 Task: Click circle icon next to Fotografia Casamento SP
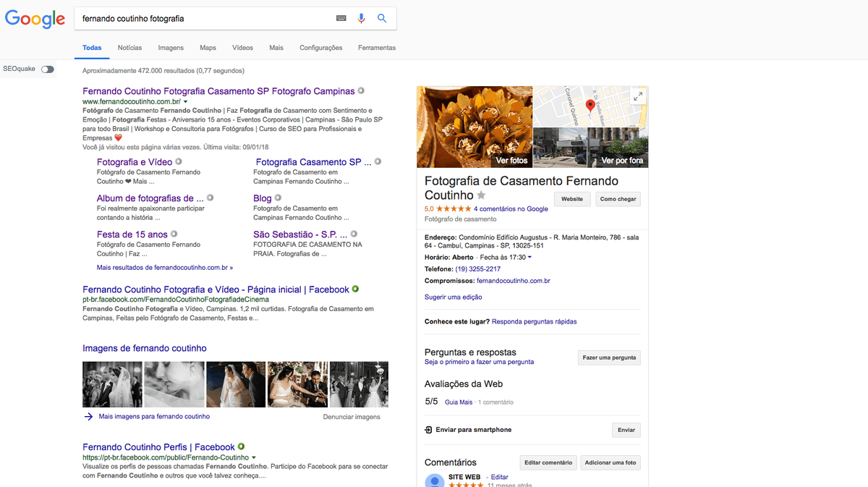click(378, 162)
